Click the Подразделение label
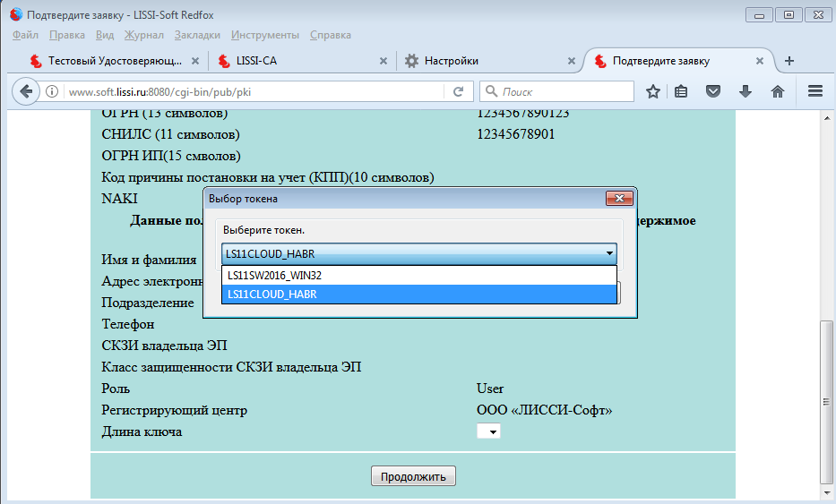 148,303
